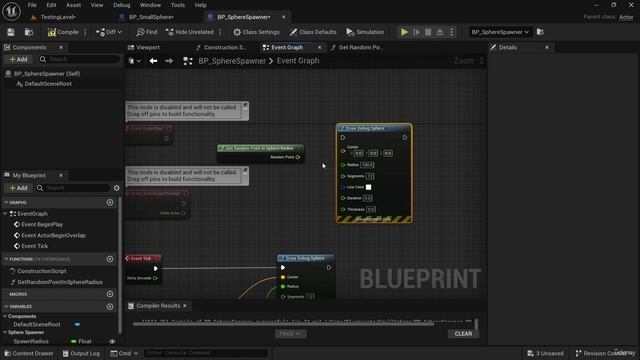Toggle SpawnRadius variable visibility eye
The image size is (640, 360).
112,341
